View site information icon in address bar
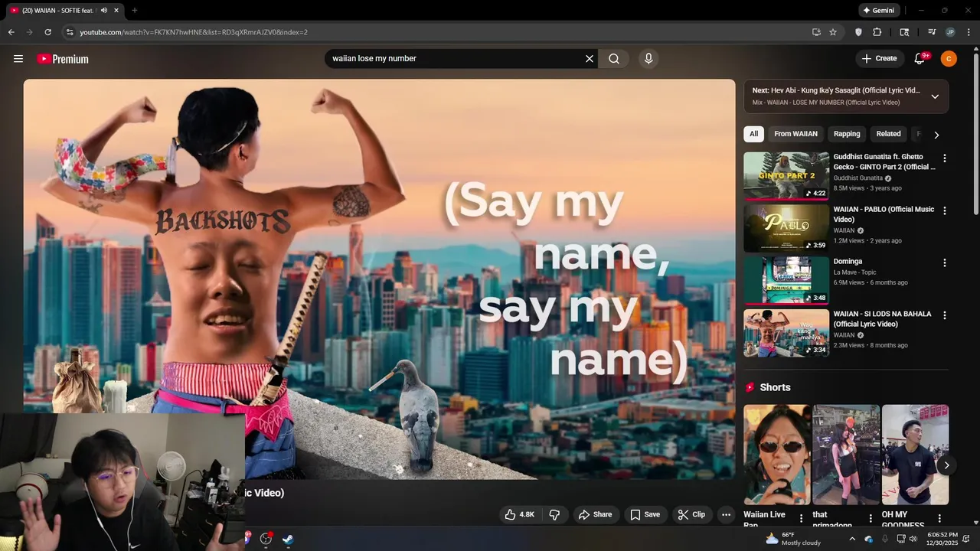The image size is (980, 551). [x=70, y=32]
